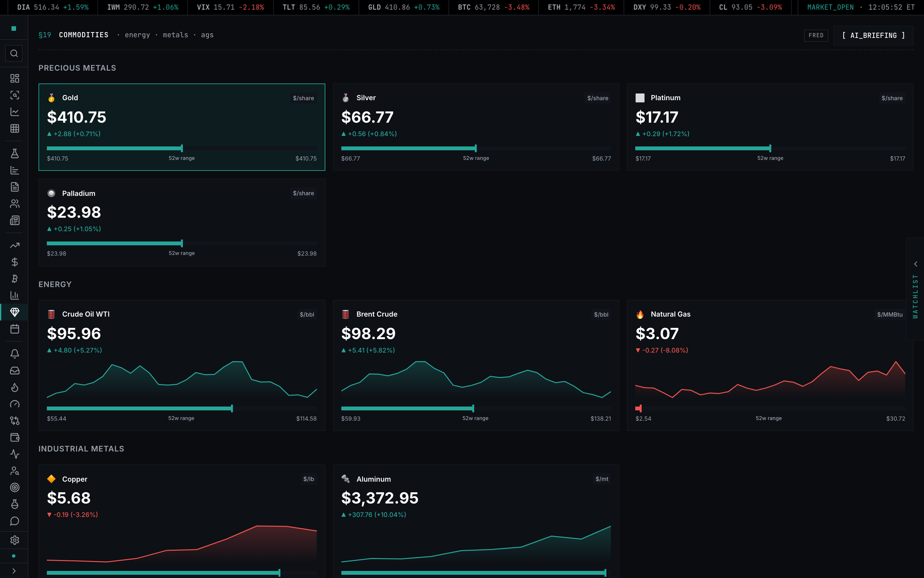924x578 pixels.
Task: Open the settings gear icon
Action: click(14, 540)
